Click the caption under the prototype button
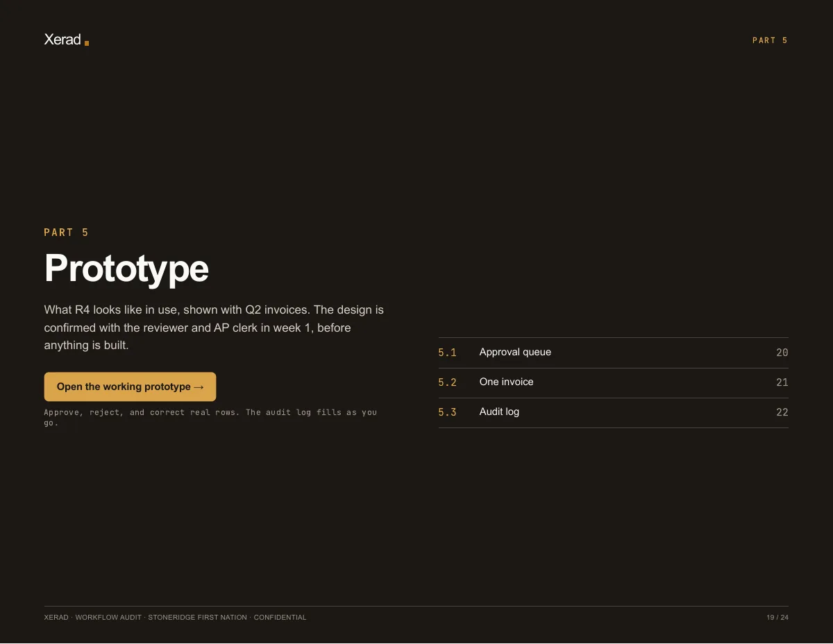 coord(210,417)
